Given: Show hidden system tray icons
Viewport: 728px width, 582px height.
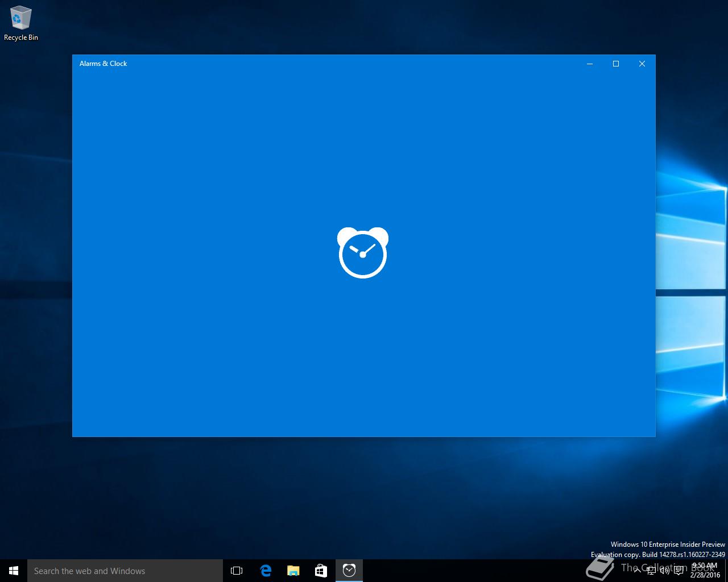Looking at the screenshot, I should point(638,571).
